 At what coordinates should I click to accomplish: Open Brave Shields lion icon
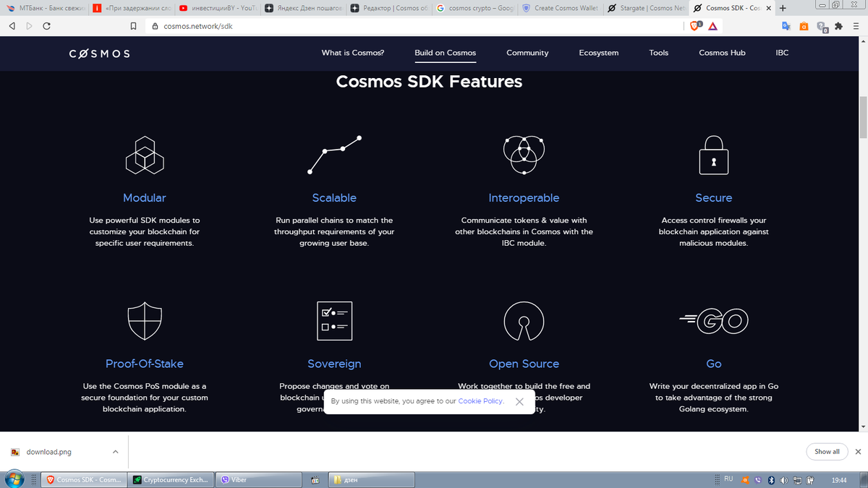tap(696, 26)
